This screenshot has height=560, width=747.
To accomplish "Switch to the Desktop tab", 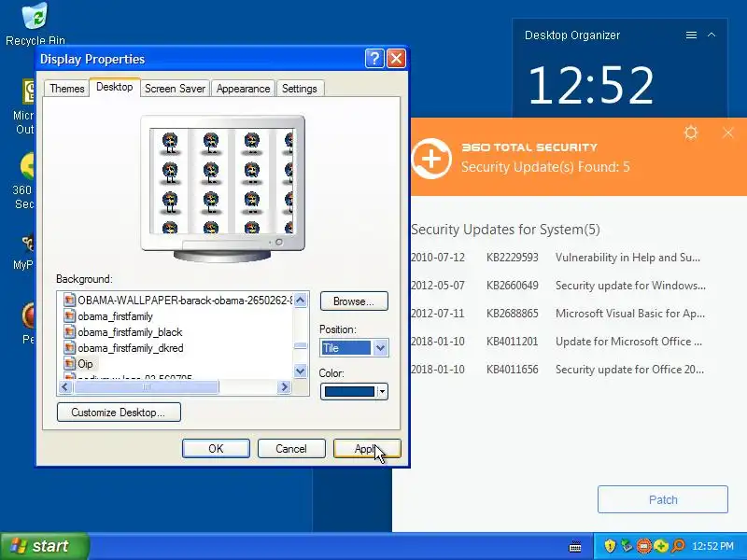I will tap(114, 87).
